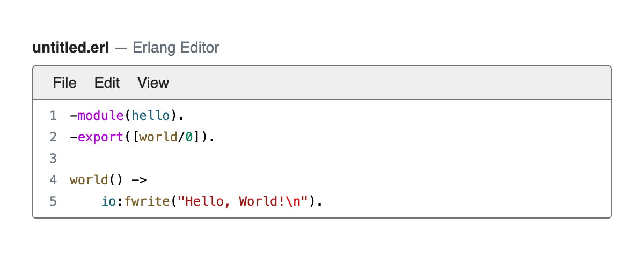The width and height of the screenshot is (644, 255).
Task: Click line number 5 in gutter
Action: click(53, 201)
